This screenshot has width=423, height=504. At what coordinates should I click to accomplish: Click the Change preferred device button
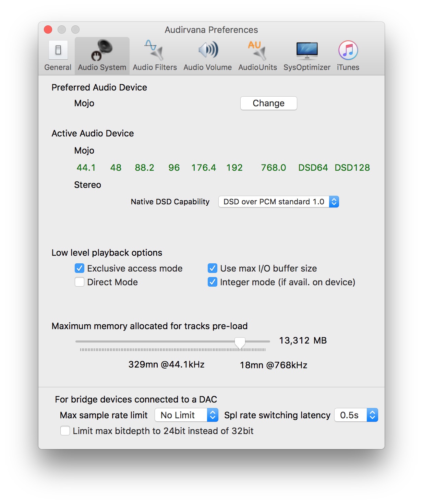point(268,103)
